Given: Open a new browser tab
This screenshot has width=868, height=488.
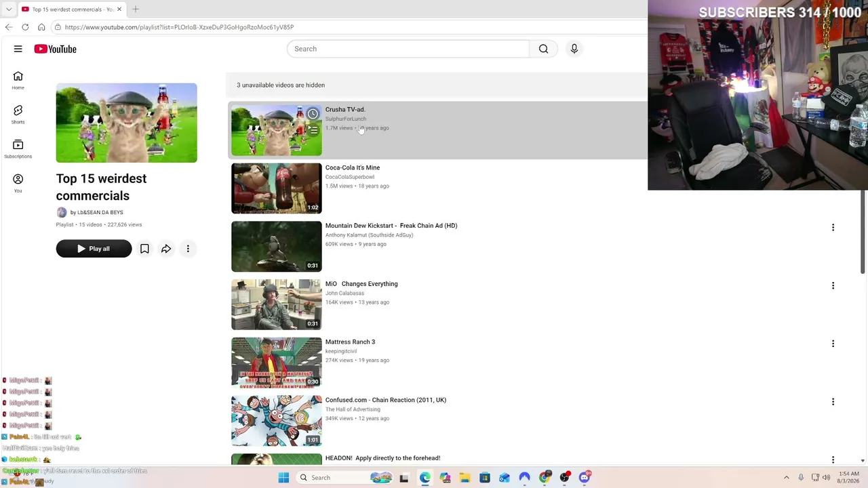Looking at the screenshot, I should [136, 9].
